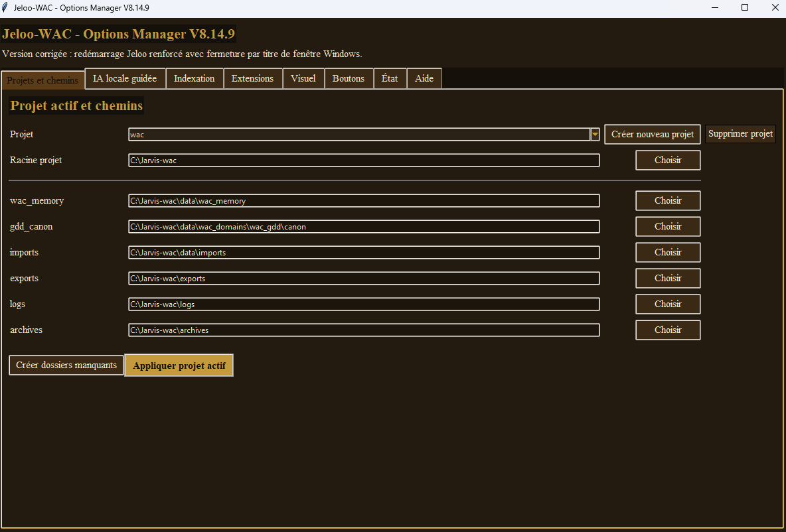Open the État tab
The width and height of the screenshot is (786, 532).
coord(390,79)
